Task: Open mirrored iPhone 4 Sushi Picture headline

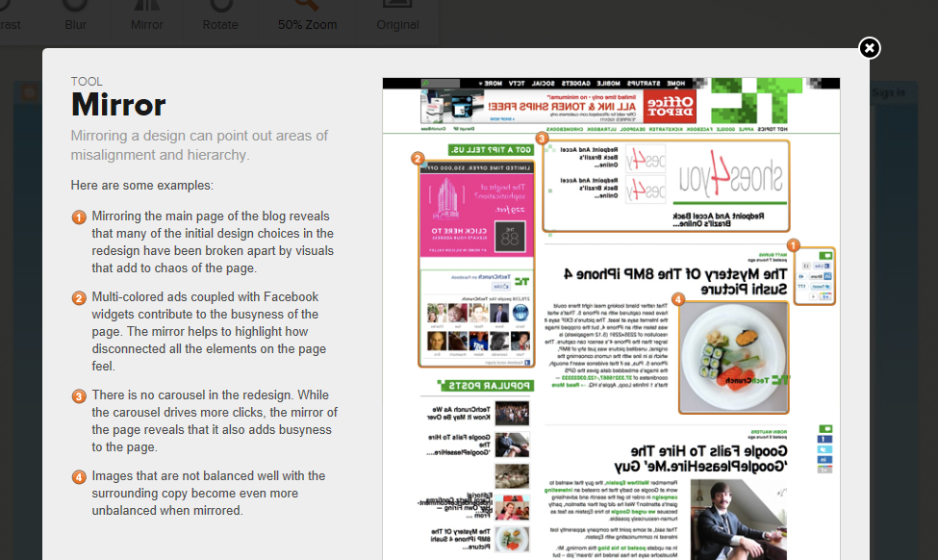Action: click(x=674, y=282)
